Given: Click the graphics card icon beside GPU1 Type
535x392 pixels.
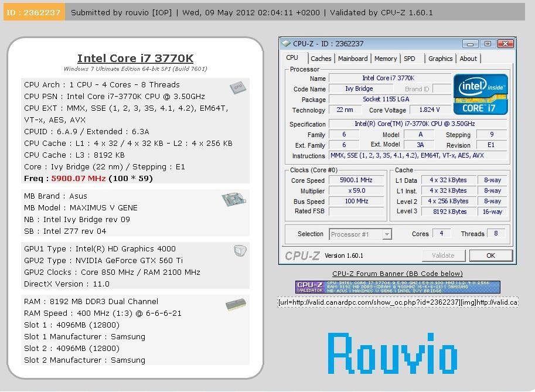Looking at the screenshot, I should tap(240, 251).
